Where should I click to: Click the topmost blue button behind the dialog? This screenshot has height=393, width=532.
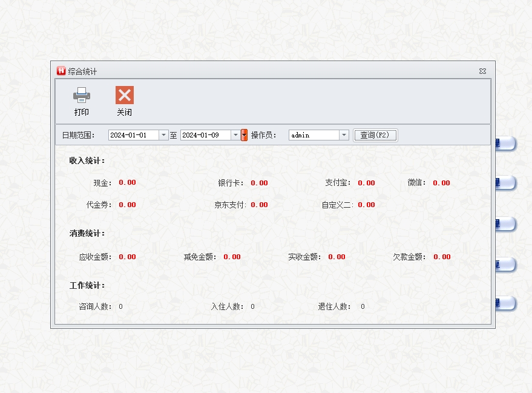(505, 144)
